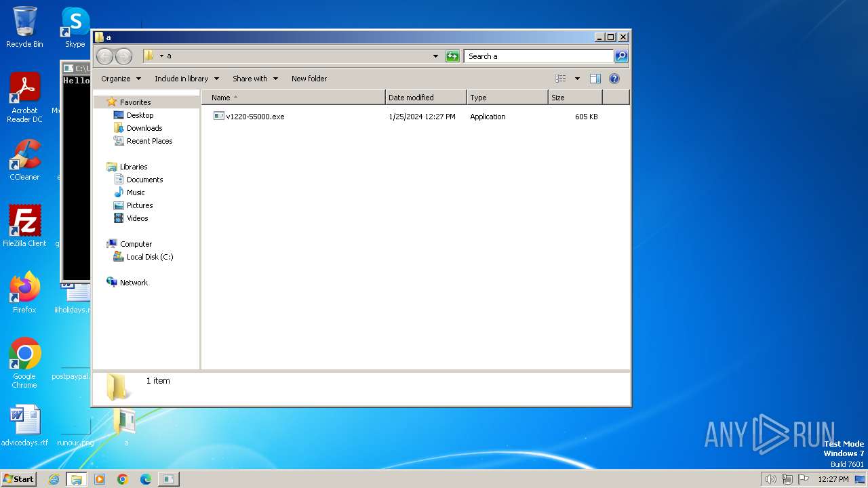Open Share with dropdown
The width and height of the screenshot is (868, 488).
tap(255, 79)
